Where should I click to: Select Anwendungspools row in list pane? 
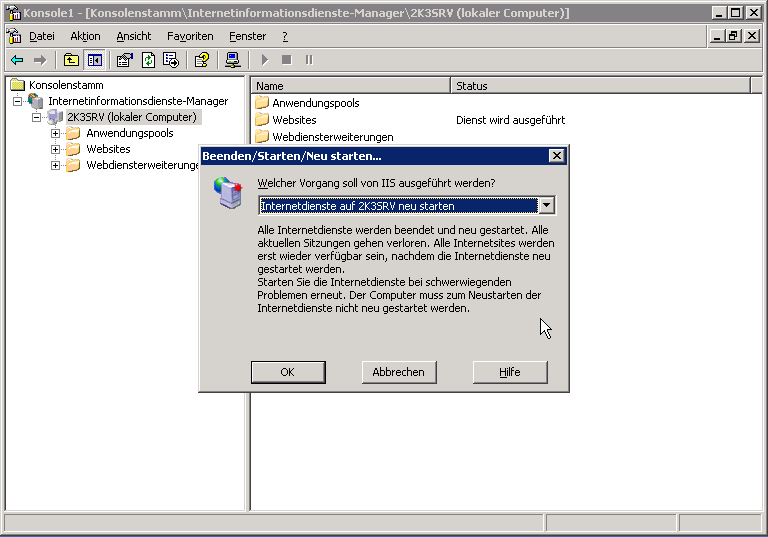[x=316, y=103]
